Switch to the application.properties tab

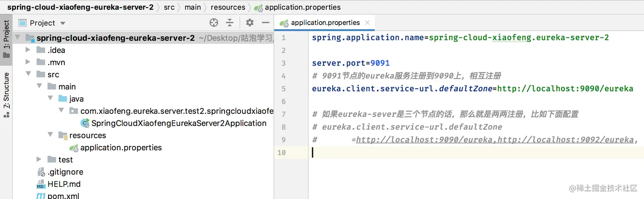325,23
